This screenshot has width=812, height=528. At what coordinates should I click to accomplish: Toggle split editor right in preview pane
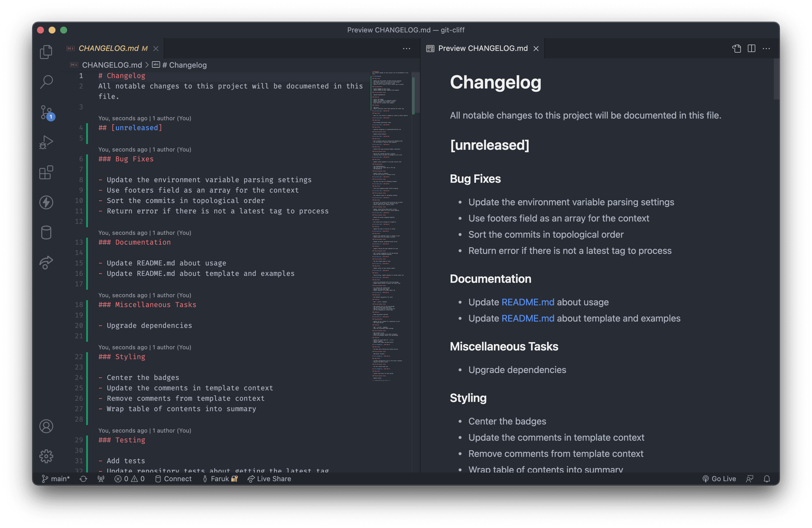[751, 49]
